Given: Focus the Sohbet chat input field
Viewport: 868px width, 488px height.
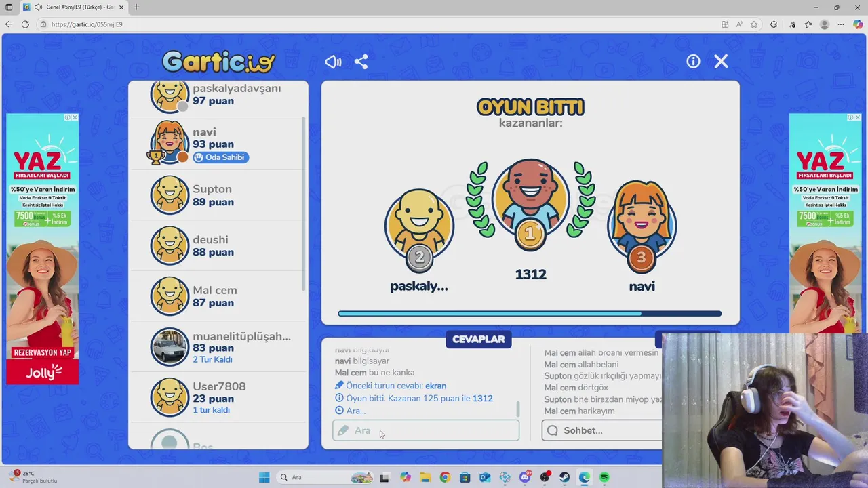Looking at the screenshot, I should [x=602, y=430].
